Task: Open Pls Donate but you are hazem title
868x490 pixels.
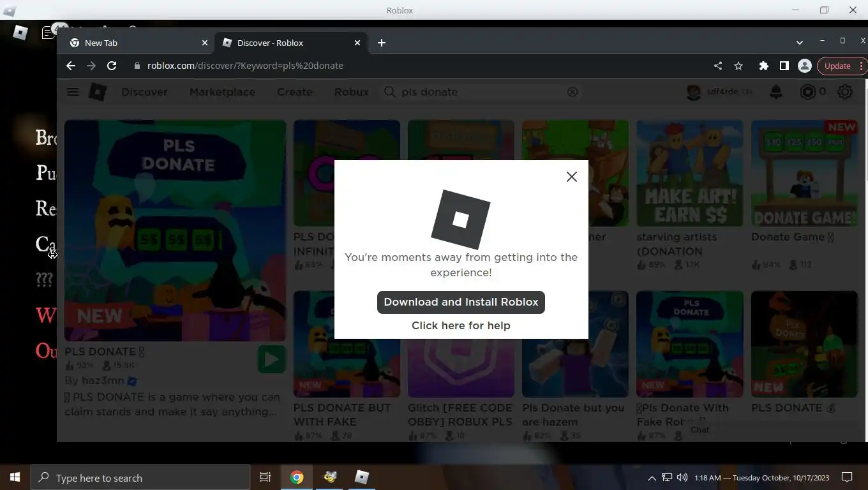Action: [573, 415]
